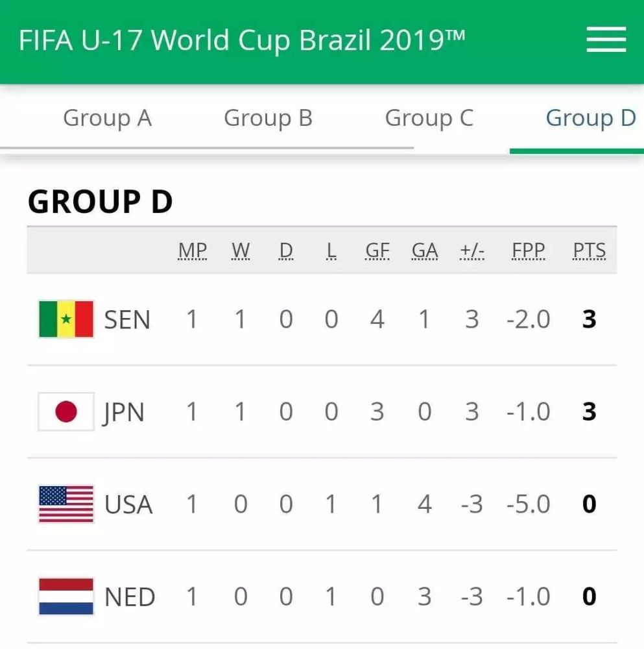This screenshot has width=644, height=649.
Task: Open the JPN team link
Action: click(x=124, y=413)
